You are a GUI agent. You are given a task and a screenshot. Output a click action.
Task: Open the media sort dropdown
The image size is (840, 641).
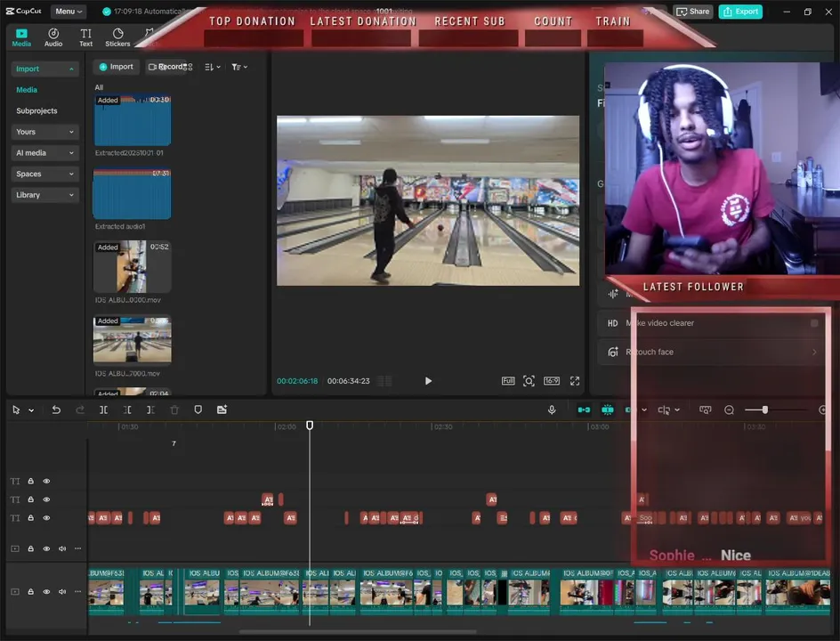212,67
